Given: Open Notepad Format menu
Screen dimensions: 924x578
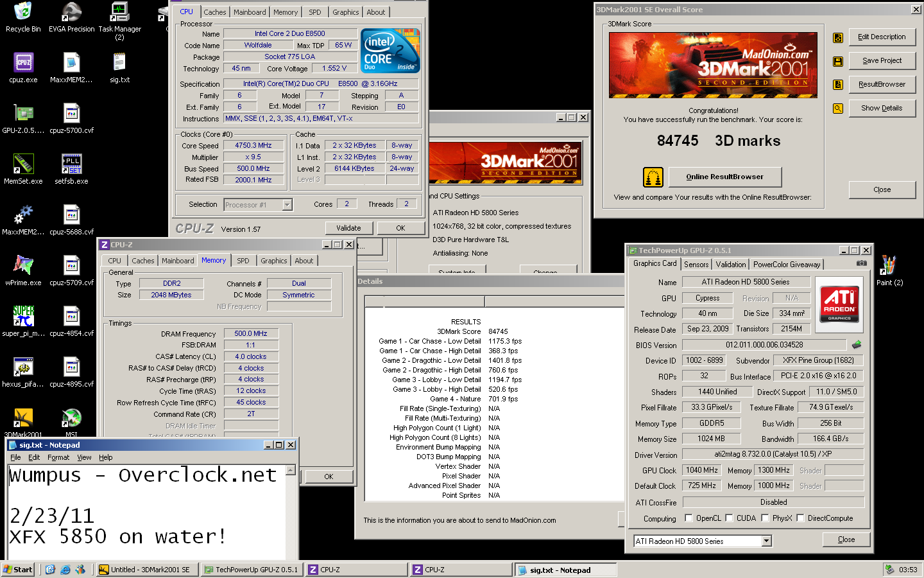Looking at the screenshot, I should (x=58, y=457).
